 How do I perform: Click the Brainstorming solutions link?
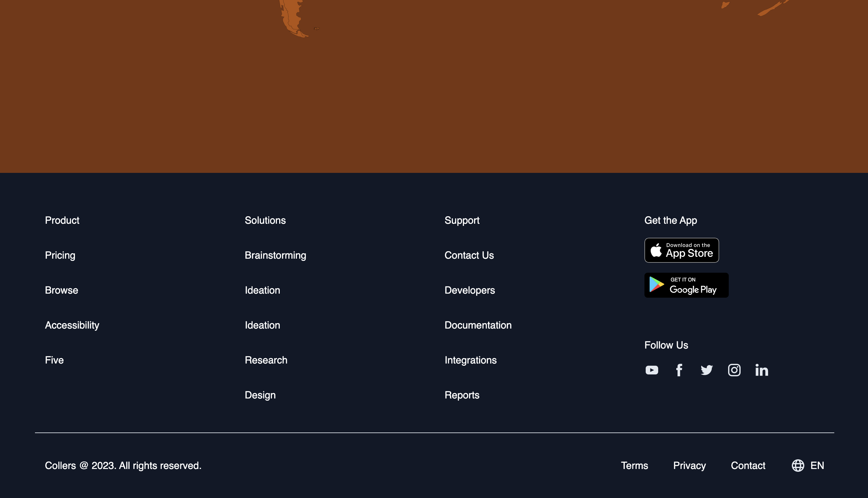coord(275,255)
